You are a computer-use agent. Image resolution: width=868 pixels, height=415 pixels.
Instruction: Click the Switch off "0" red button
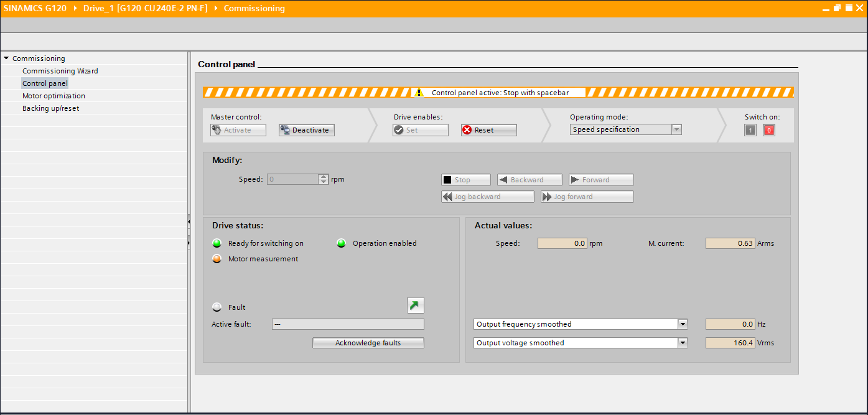[769, 130]
